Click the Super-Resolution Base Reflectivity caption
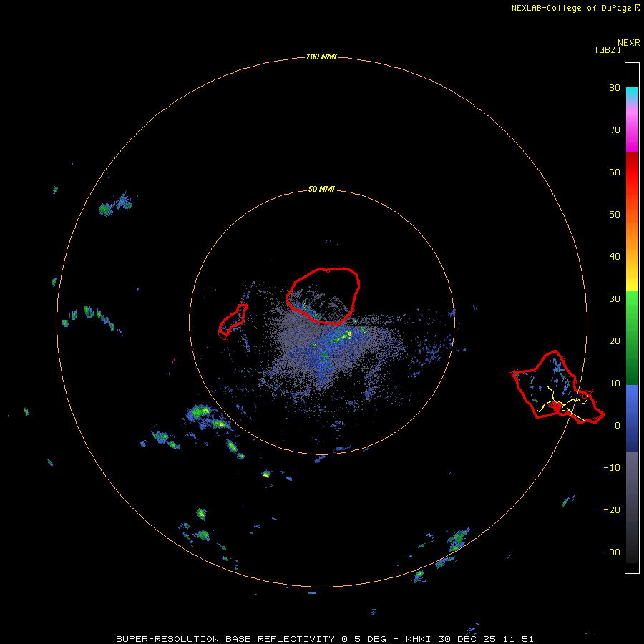 click(x=326, y=639)
